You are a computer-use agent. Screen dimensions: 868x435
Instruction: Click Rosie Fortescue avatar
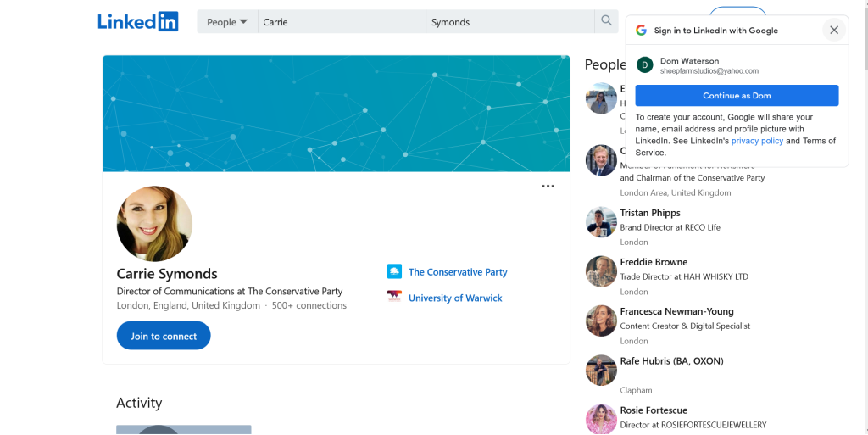click(601, 420)
